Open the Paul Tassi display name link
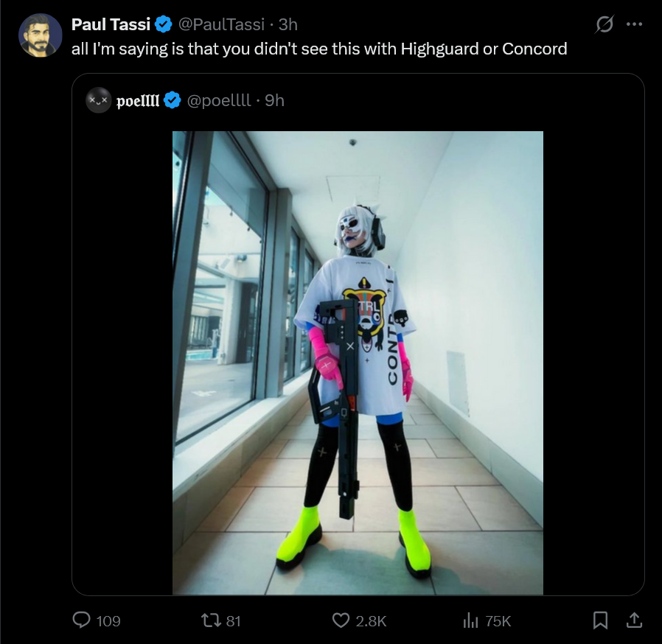The width and height of the screenshot is (662, 644). [111, 24]
